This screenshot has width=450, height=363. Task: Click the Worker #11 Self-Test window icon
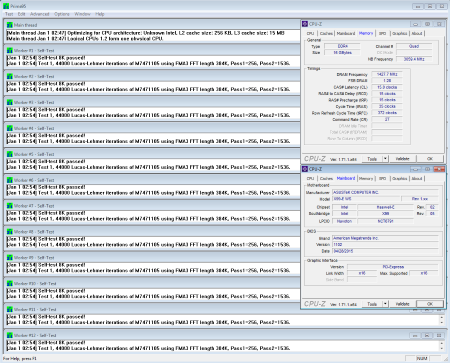(x=10, y=309)
